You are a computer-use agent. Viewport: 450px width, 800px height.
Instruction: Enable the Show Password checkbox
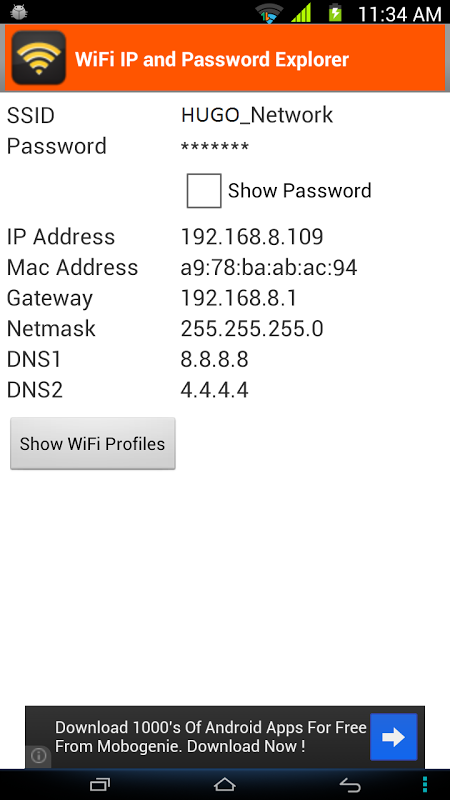coord(204,191)
